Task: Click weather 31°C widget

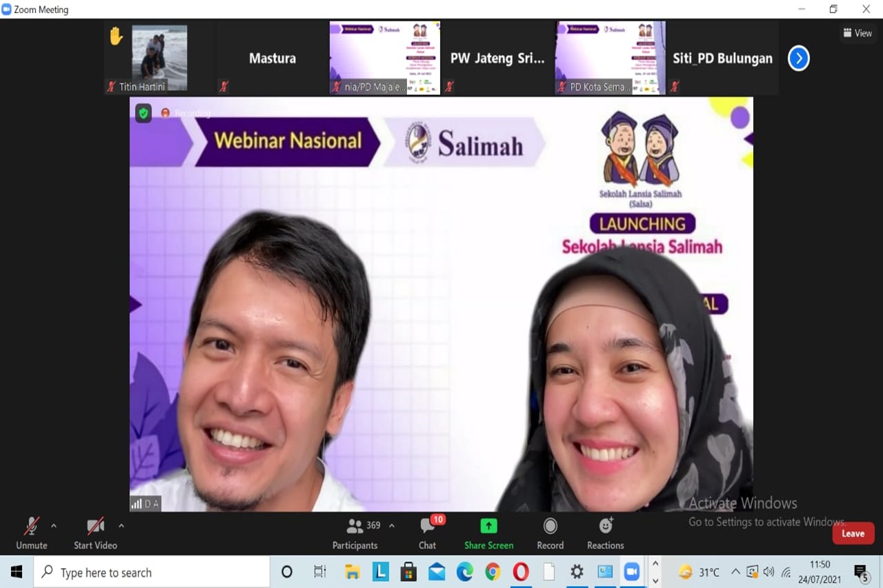Action: click(x=699, y=572)
